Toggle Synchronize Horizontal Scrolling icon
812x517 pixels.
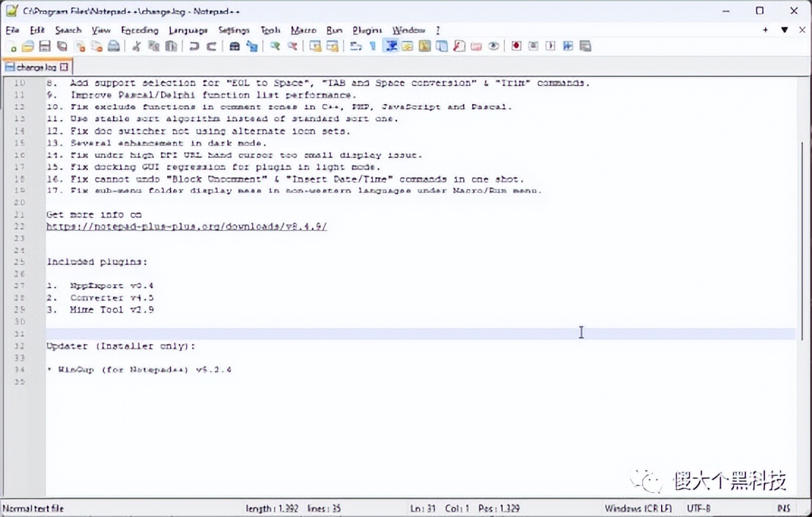point(332,47)
